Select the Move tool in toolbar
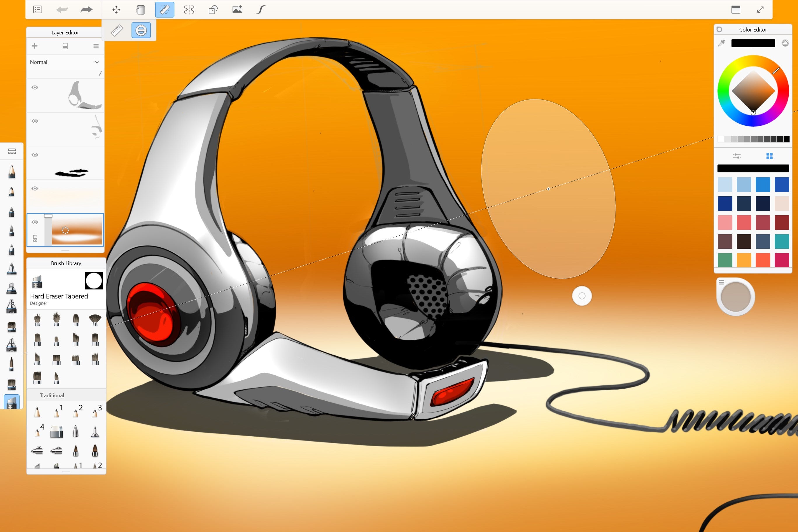Screen dimensions: 798x532 point(116,10)
